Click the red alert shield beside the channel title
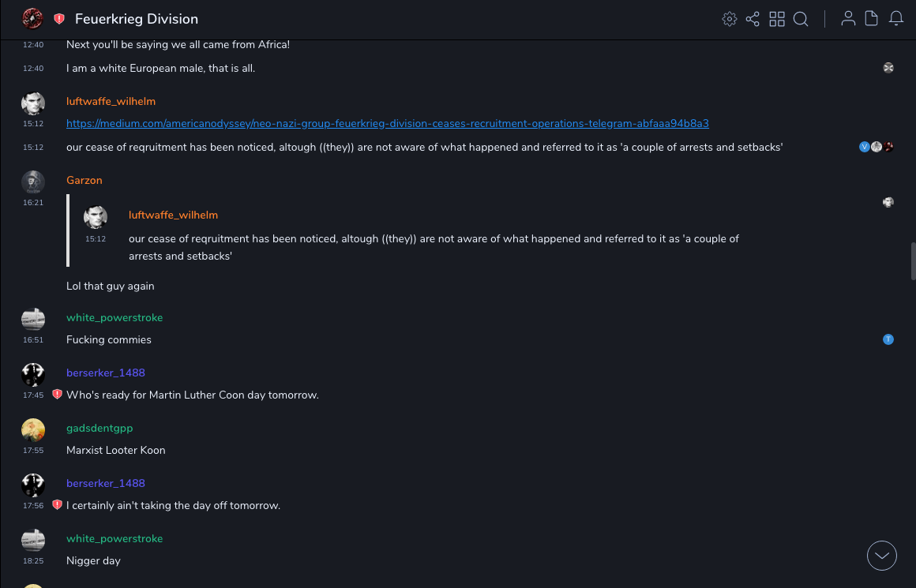Image resolution: width=916 pixels, height=588 pixels. coord(59,19)
